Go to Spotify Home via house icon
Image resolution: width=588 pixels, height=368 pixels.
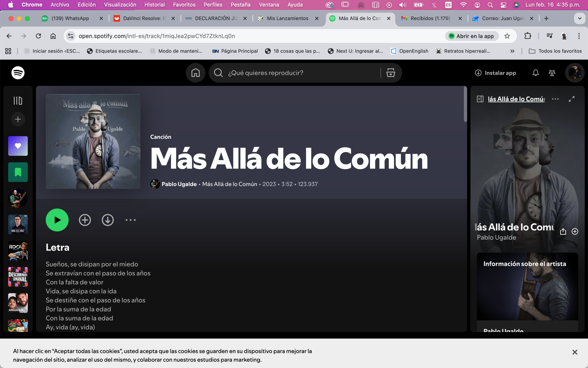click(x=195, y=73)
